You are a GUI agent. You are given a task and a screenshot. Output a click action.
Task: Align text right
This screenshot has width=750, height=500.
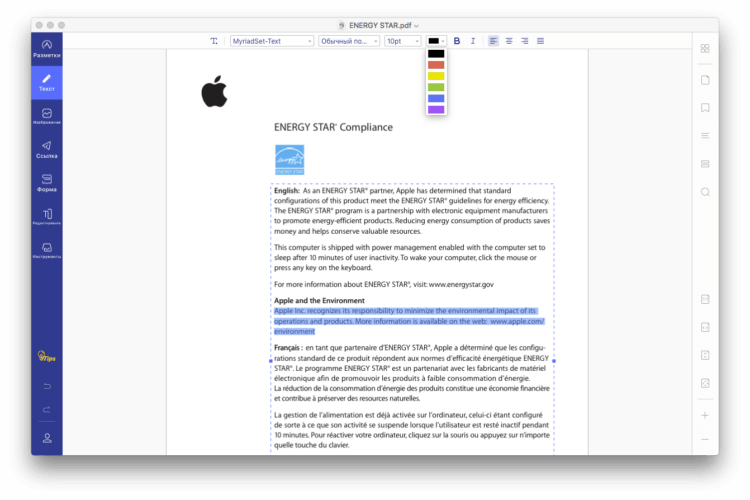tap(525, 41)
